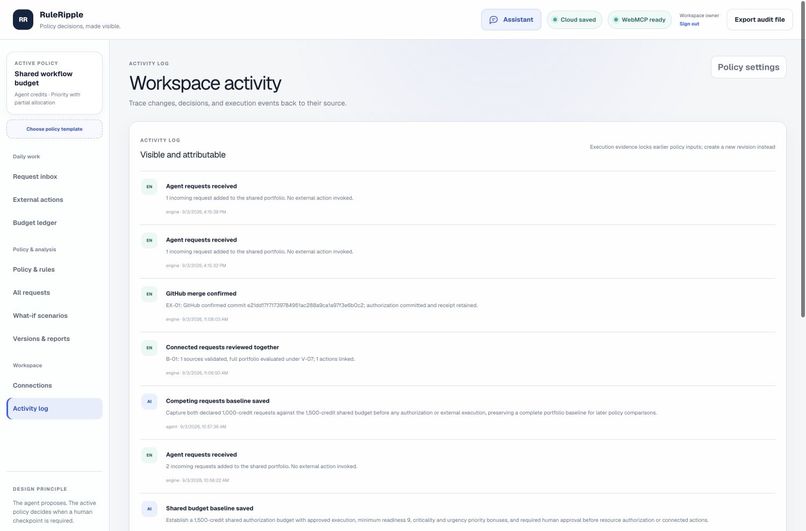Open Policy settings
Image resolution: width=806 pixels, height=531 pixels.
click(x=748, y=67)
